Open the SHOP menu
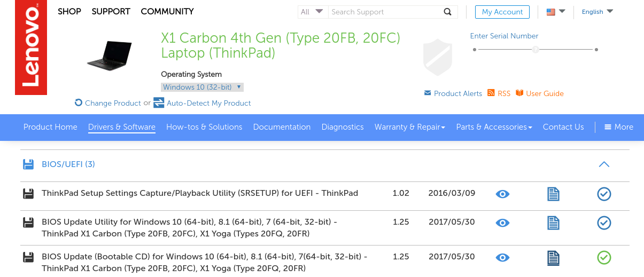 point(69,11)
